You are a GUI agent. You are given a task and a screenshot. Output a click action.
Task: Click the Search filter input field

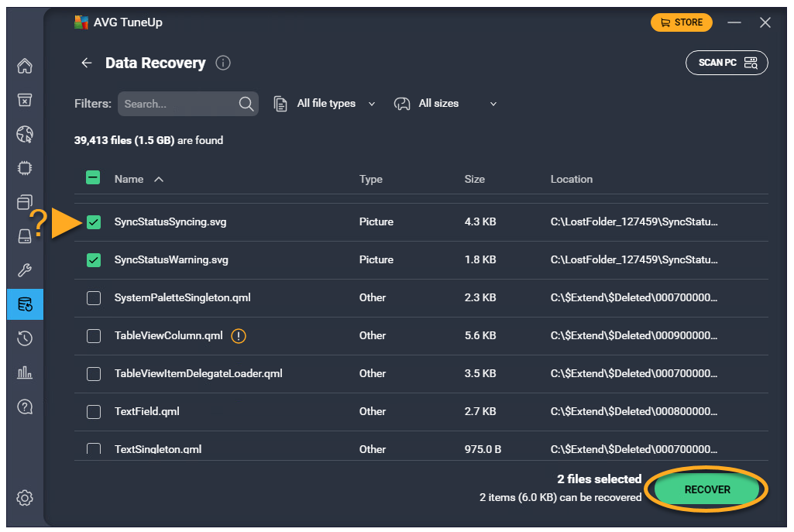pyautogui.click(x=178, y=104)
